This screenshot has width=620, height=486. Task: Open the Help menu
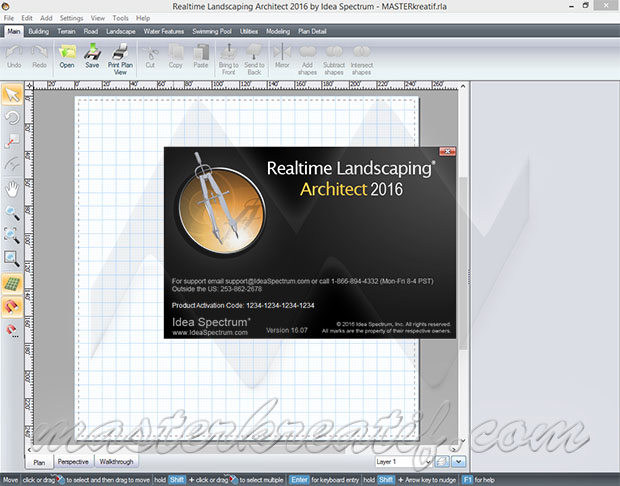click(x=143, y=18)
